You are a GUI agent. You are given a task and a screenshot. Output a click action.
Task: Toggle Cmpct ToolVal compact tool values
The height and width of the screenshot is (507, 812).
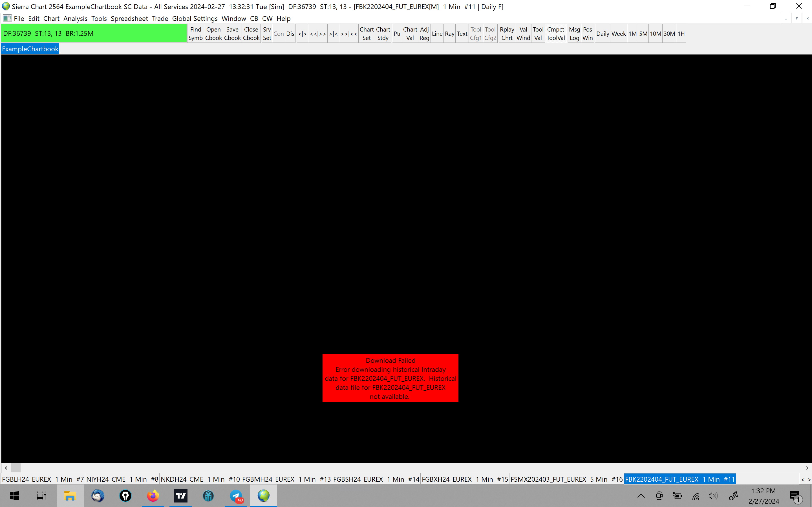(x=556, y=34)
